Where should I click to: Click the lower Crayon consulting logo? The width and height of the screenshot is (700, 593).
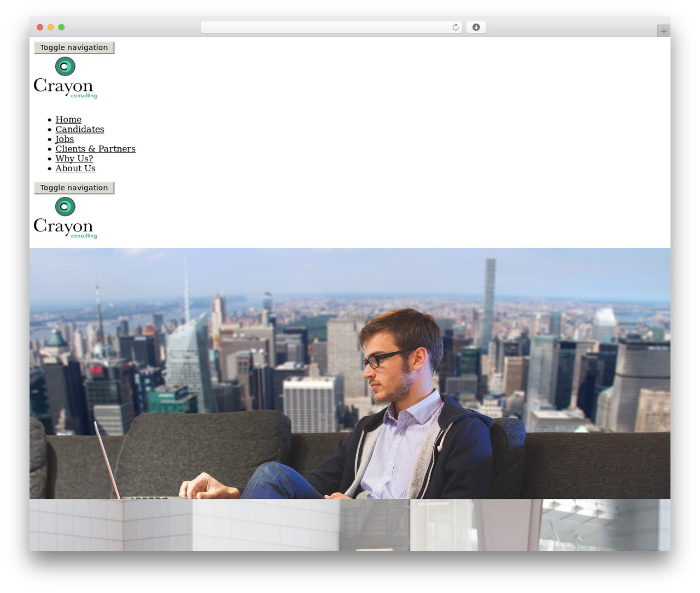coord(65,218)
